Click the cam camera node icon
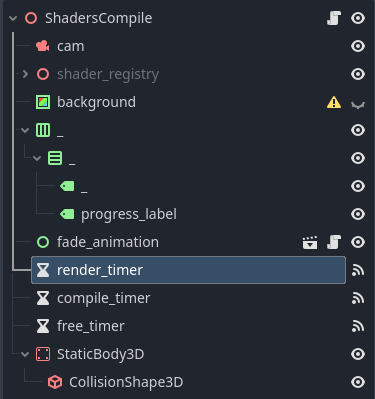Viewport: 375px width, 399px height. (x=43, y=46)
